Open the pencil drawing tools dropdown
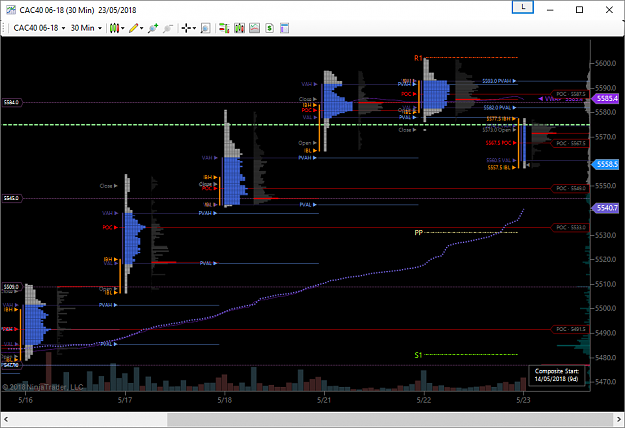Screen dimensions: 625x428 (x=136, y=28)
